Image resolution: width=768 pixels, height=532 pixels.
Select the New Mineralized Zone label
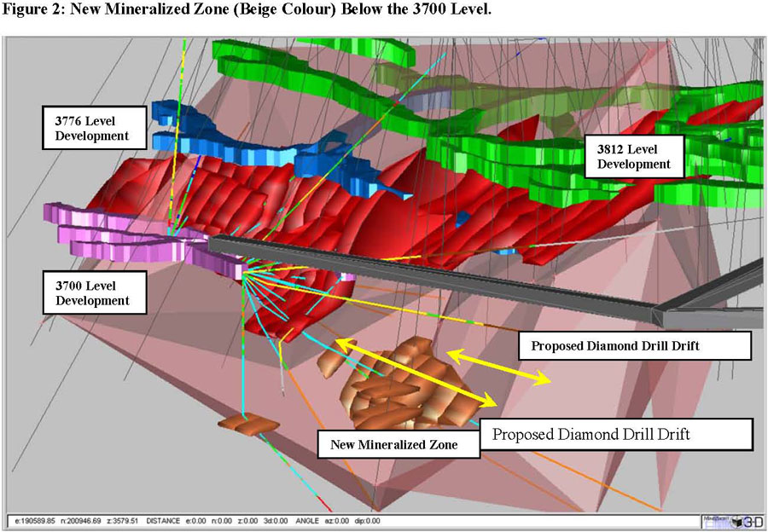point(388,444)
